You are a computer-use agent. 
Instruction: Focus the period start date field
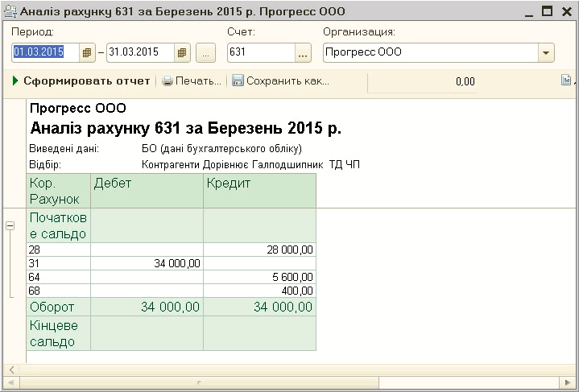(45, 53)
